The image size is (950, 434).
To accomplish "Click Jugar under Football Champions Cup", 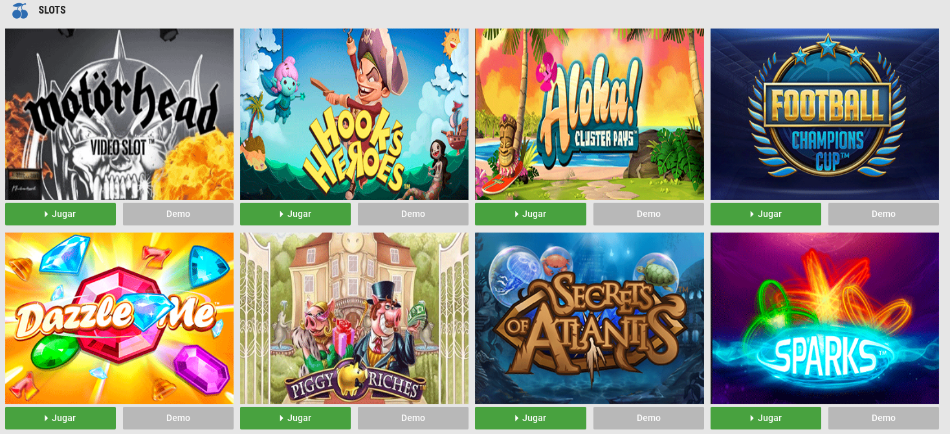I will click(766, 214).
